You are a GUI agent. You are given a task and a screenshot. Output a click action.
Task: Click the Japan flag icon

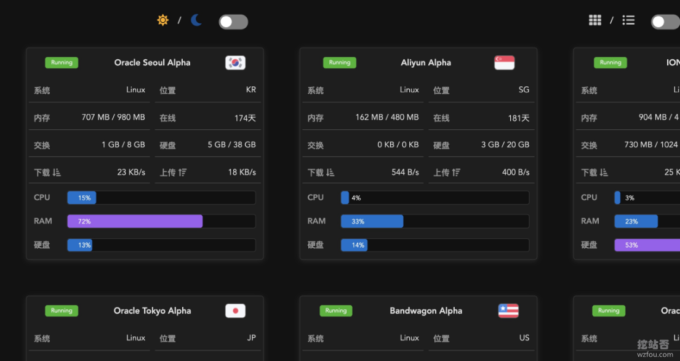pos(235,311)
